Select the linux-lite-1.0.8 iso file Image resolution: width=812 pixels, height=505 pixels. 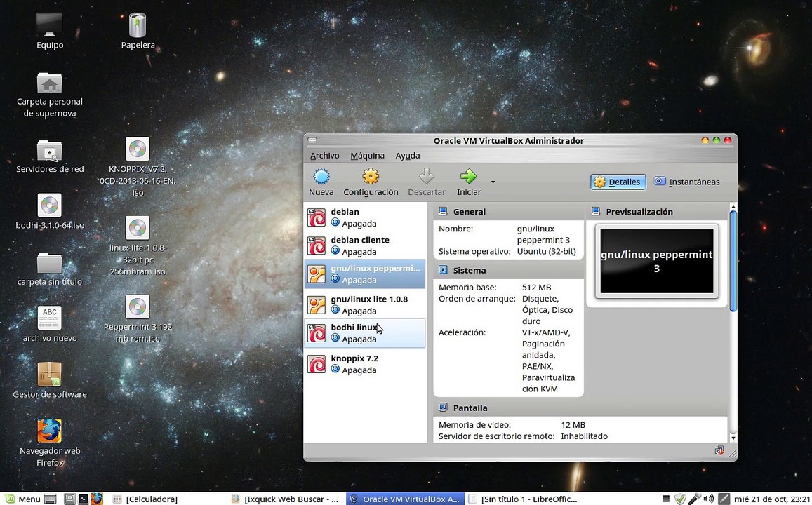[138, 245]
